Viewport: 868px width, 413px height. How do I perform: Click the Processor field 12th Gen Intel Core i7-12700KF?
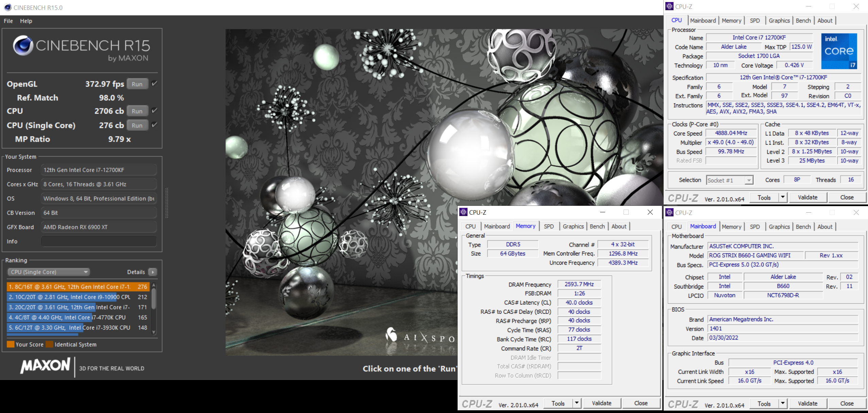coord(99,170)
